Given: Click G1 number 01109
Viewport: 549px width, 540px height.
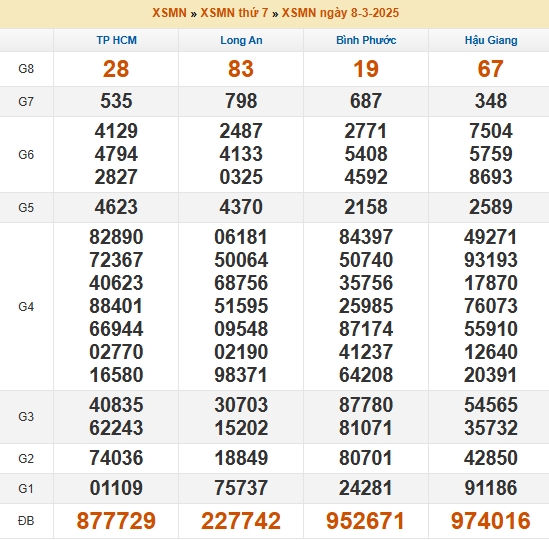Looking at the screenshot, I should click(x=116, y=488).
